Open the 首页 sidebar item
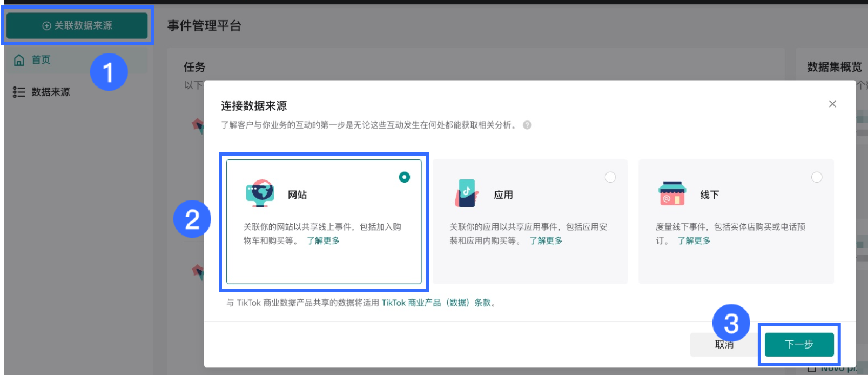The width and height of the screenshot is (868, 375). [76, 60]
